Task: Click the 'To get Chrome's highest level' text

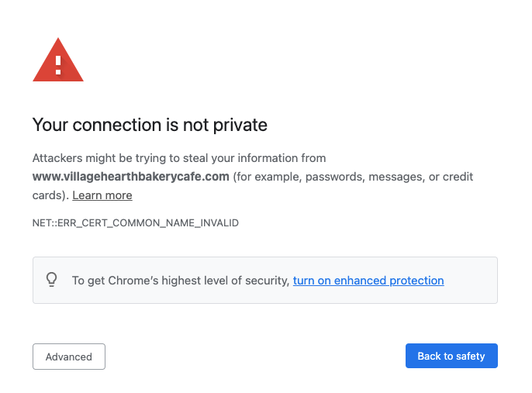Action: coord(181,281)
